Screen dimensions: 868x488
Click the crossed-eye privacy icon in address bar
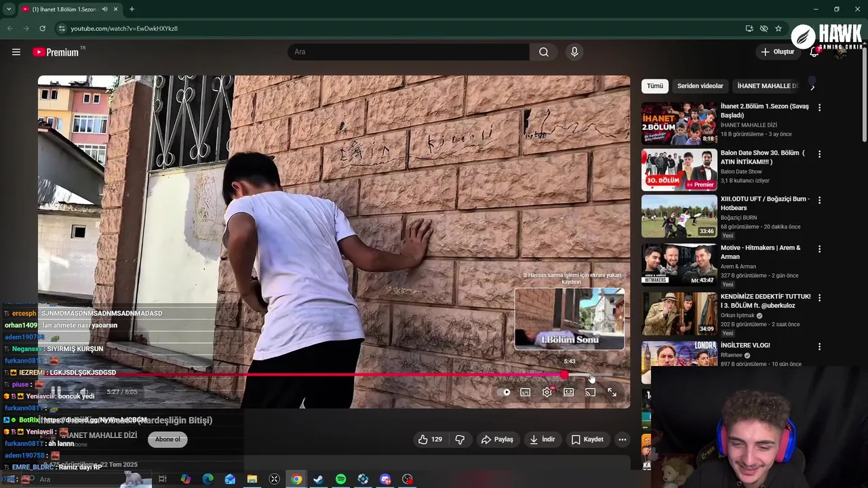pyautogui.click(x=764, y=28)
